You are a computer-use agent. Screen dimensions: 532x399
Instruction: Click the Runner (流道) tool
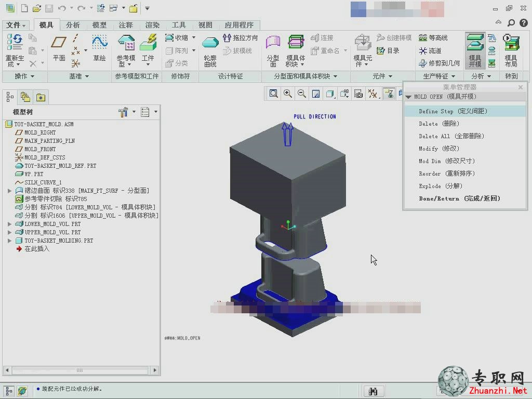430,50
